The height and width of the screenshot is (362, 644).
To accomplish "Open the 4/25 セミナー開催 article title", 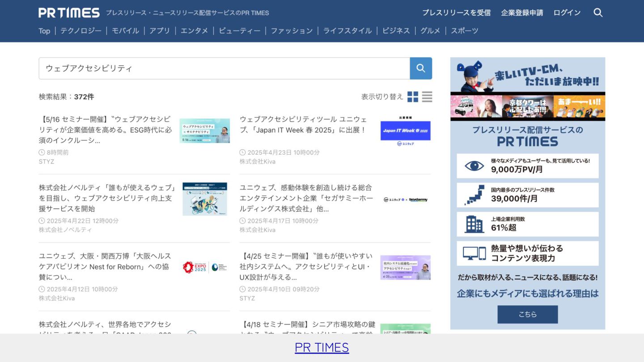I will tap(306, 266).
